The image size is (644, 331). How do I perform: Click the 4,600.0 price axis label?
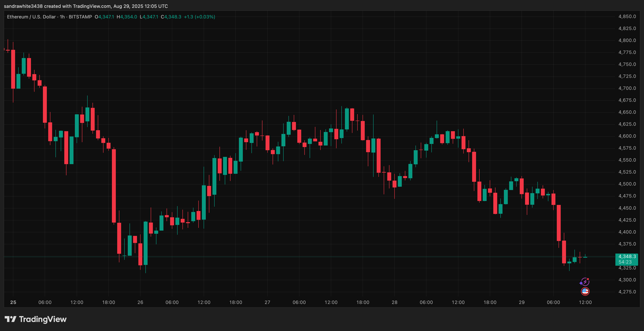627,136
